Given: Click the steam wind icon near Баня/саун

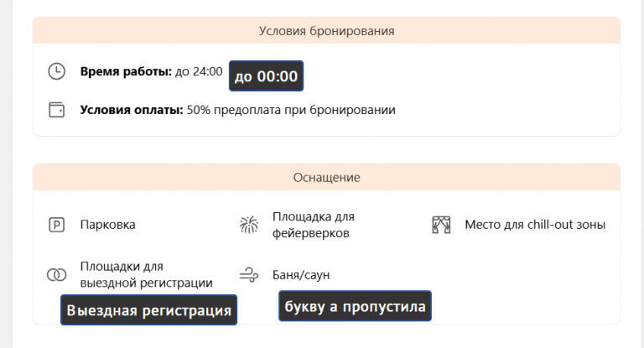Looking at the screenshot, I should coord(249,274).
